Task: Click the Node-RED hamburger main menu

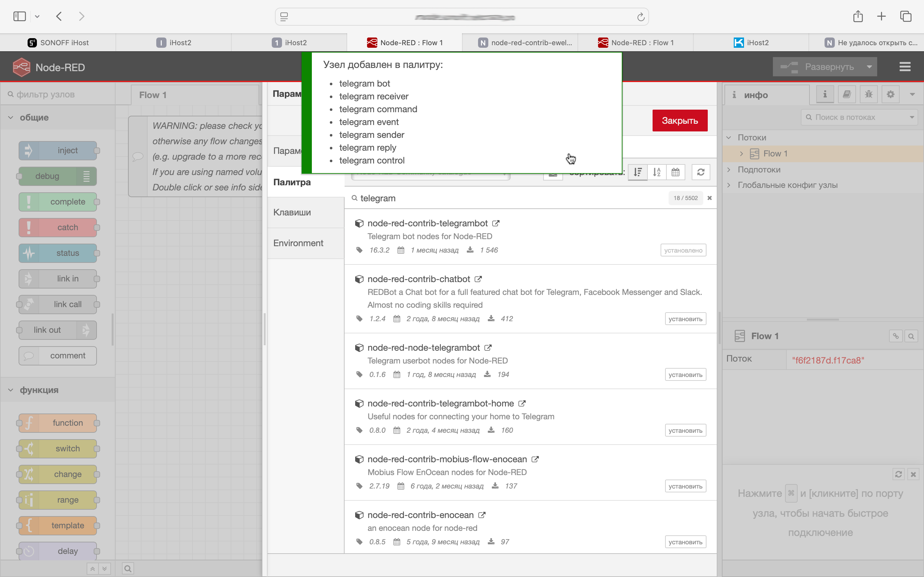Action: [904, 67]
